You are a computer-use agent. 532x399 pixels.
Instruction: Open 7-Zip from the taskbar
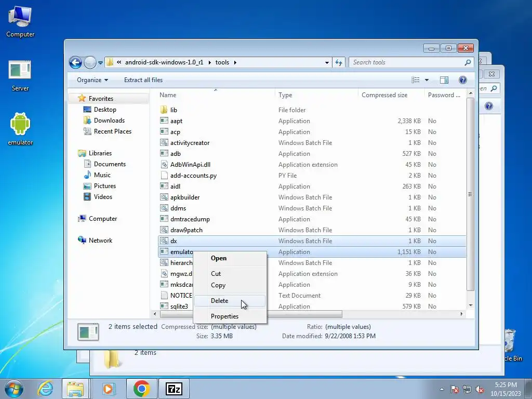point(174,389)
